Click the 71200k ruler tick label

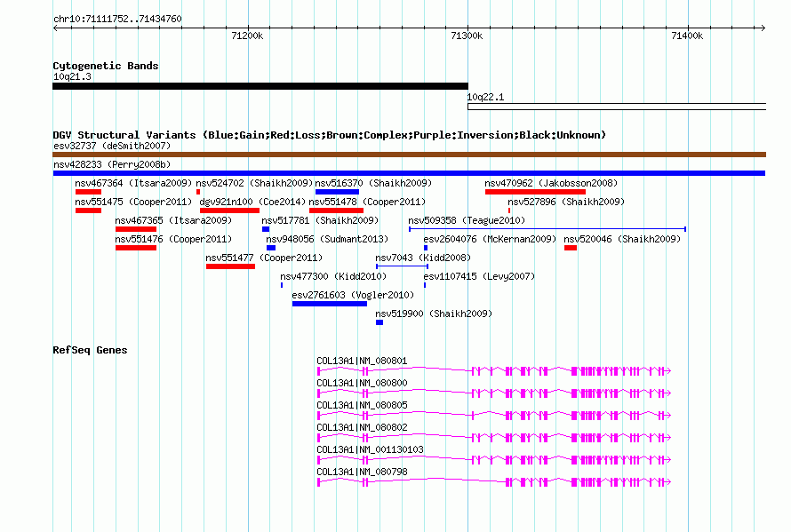pyautogui.click(x=247, y=36)
